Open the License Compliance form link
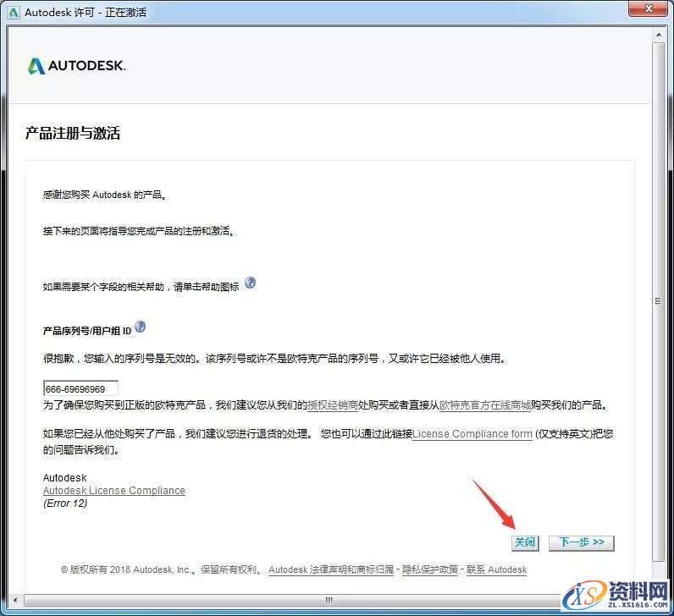 [472, 434]
